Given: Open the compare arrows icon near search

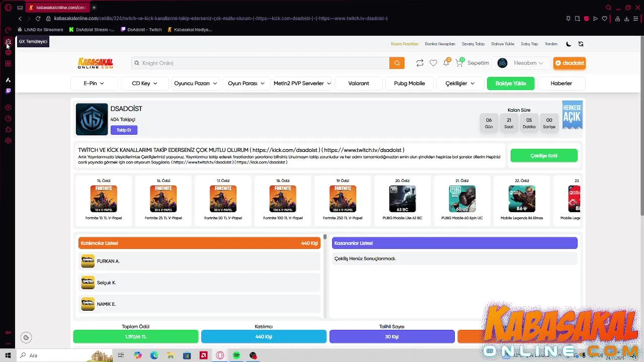Looking at the screenshot, I should 420,63.
